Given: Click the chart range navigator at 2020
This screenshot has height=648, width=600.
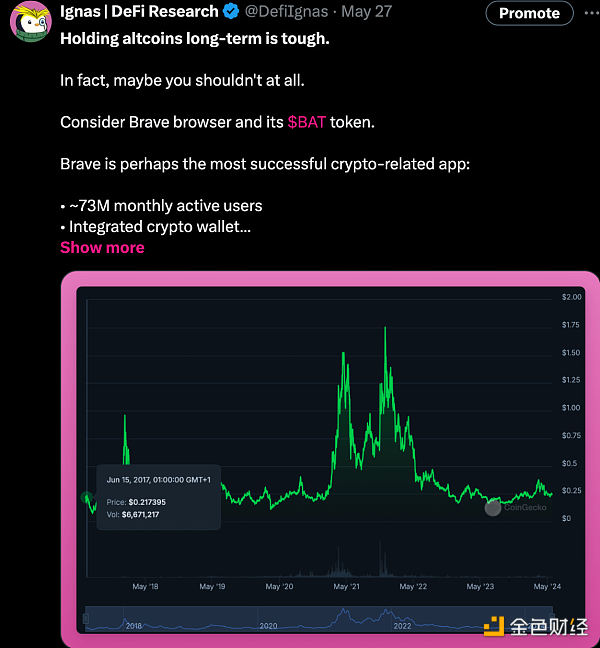Looking at the screenshot, I should click(x=269, y=625).
